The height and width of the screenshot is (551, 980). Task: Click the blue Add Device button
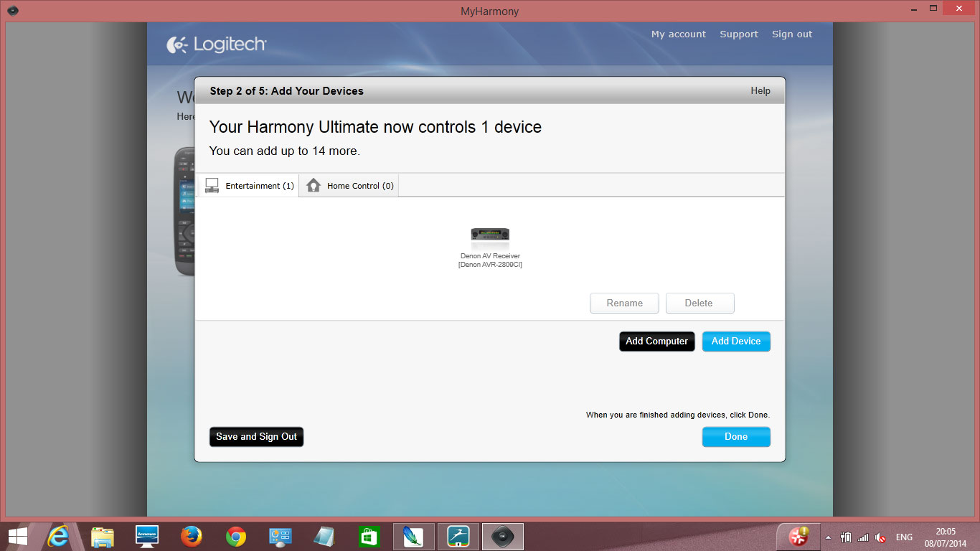[x=736, y=342]
